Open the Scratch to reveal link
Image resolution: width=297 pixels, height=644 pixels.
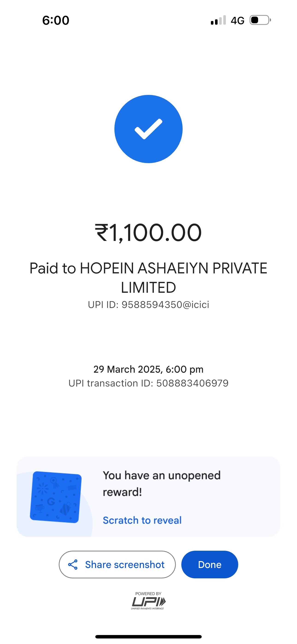tap(142, 520)
